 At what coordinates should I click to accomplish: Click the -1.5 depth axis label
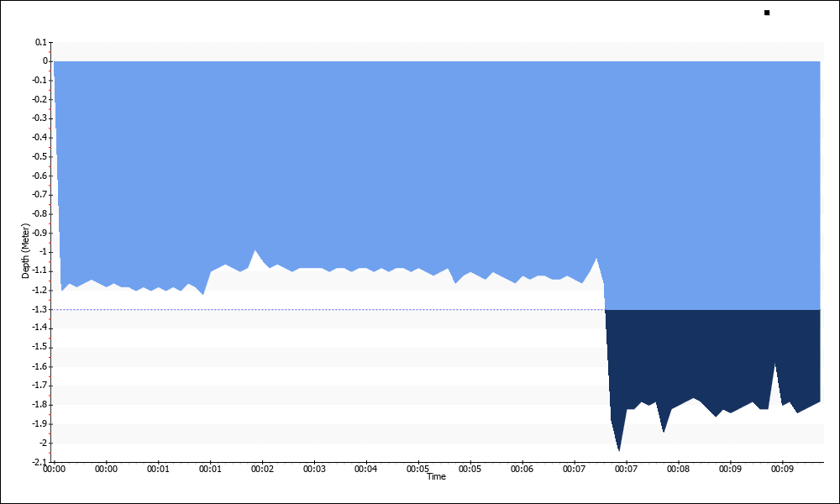click(x=39, y=347)
